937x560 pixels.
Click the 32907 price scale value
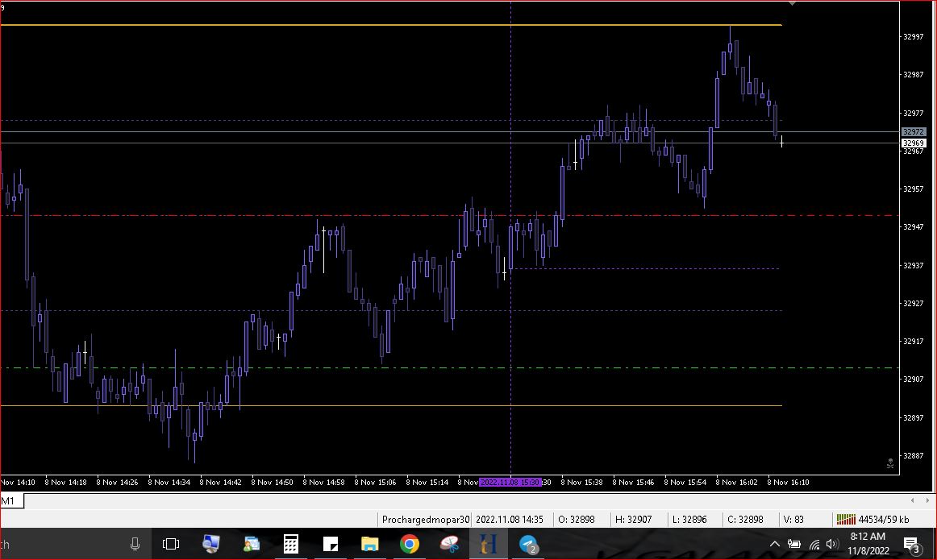click(913, 380)
